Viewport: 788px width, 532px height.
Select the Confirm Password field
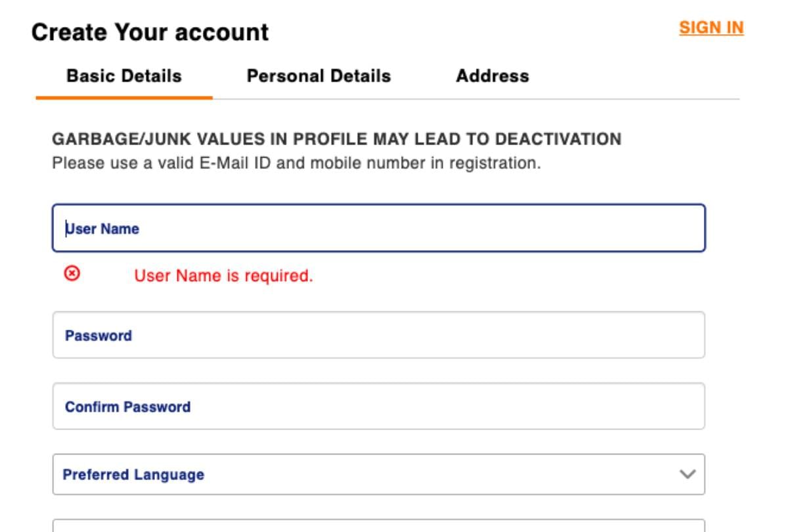tap(378, 406)
